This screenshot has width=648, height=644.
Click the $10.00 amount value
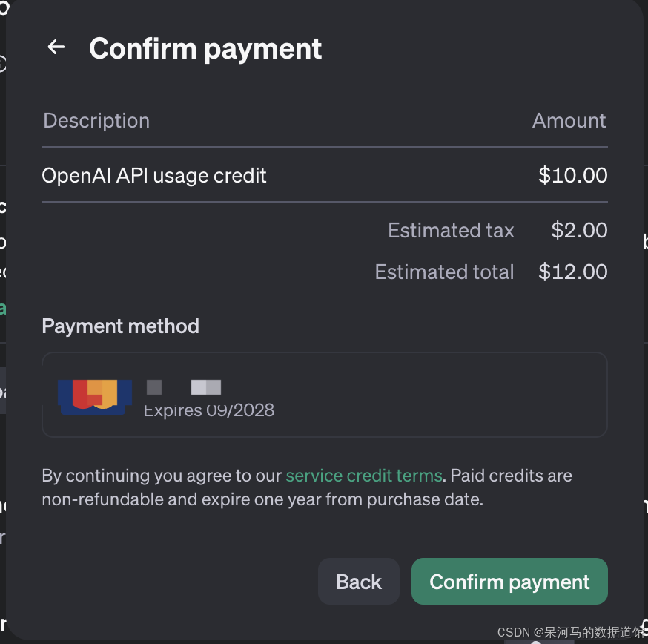pyautogui.click(x=573, y=175)
